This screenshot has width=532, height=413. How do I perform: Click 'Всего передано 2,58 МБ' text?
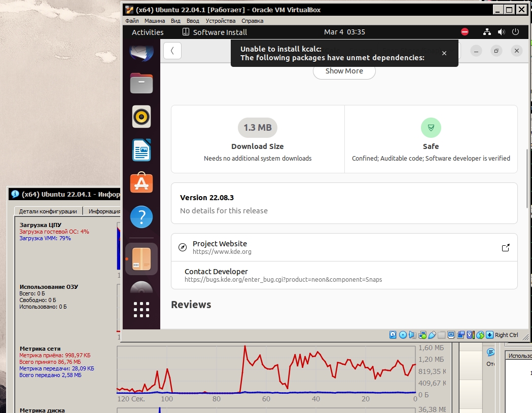[x=50, y=375]
